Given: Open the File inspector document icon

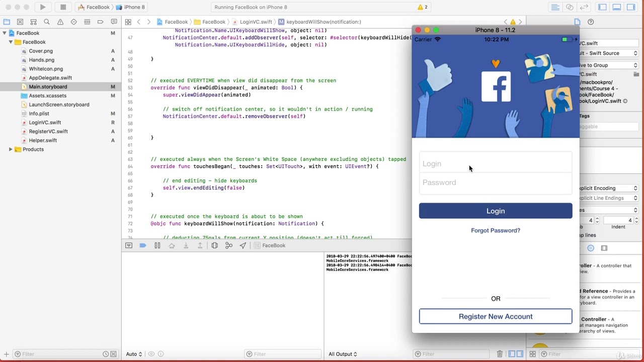Looking at the screenshot, I should tap(577, 22).
